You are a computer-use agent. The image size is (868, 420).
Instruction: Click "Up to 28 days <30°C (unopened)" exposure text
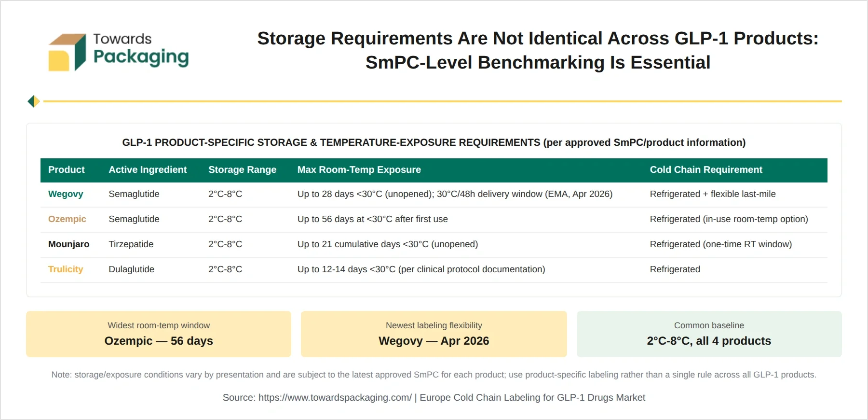tap(365, 194)
